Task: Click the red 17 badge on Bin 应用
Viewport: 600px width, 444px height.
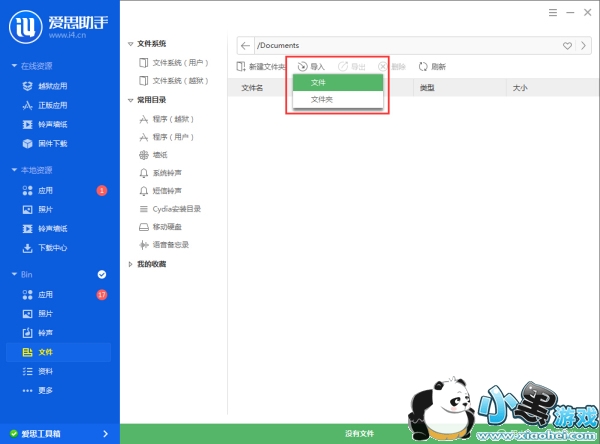Action: (102, 295)
